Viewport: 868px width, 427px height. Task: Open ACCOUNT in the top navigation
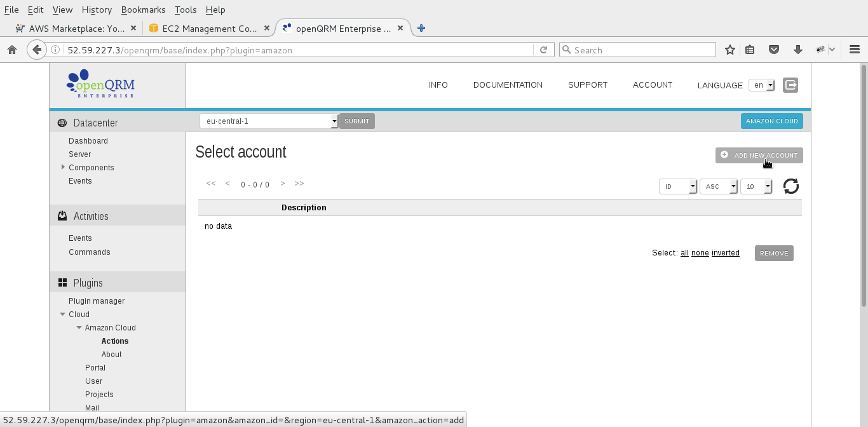tap(653, 85)
